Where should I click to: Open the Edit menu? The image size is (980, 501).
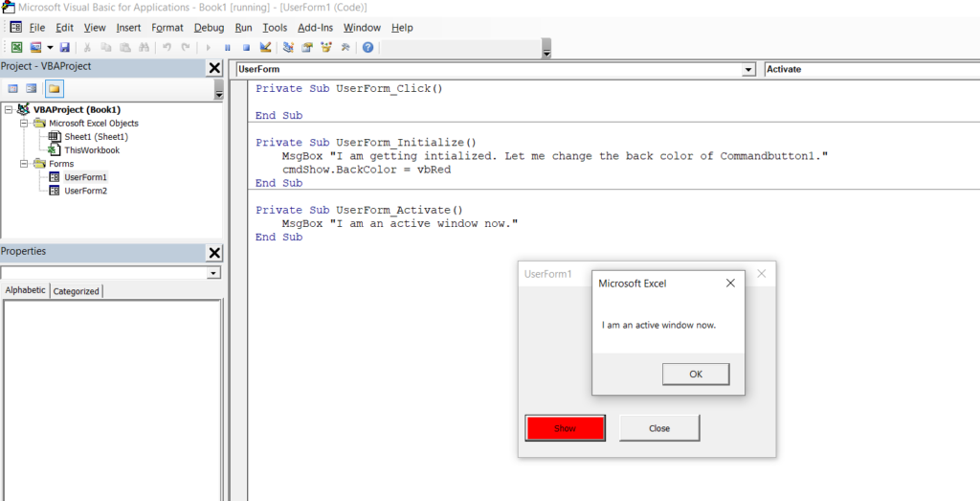click(64, 28)
